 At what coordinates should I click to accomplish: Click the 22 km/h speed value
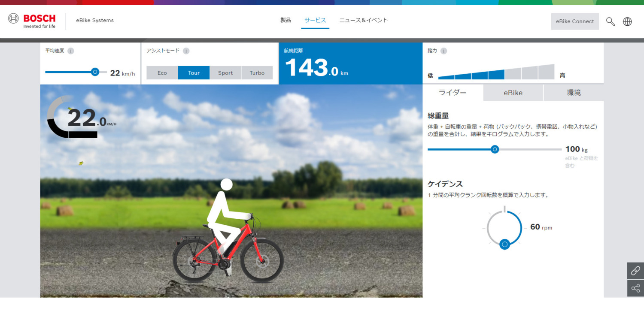coord(122,73)
